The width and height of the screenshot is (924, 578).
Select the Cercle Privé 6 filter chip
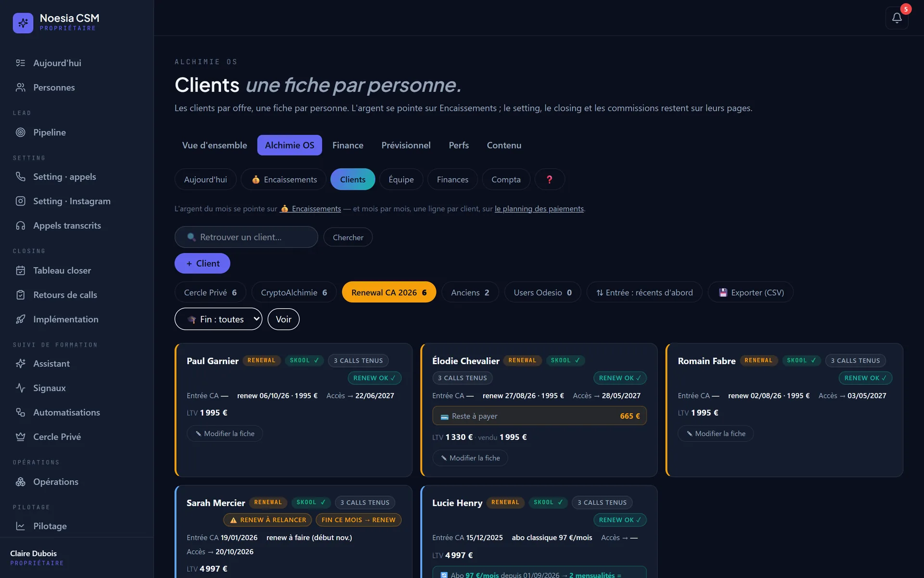[210, 292]
